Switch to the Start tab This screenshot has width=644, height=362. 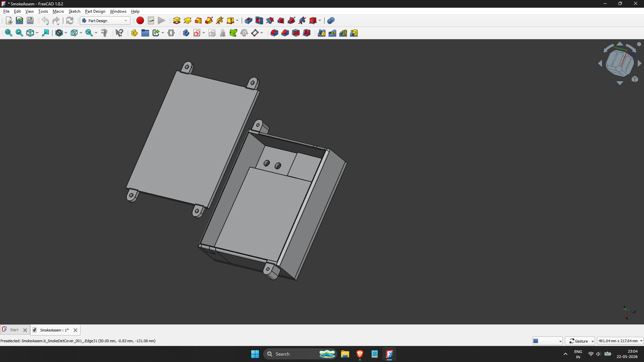coord(14,330)
